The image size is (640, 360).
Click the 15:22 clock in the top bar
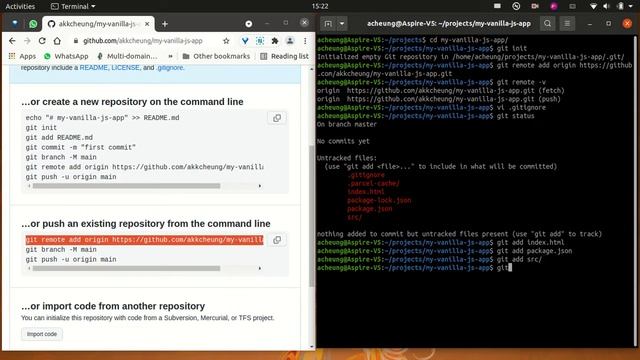coord(320,6)
